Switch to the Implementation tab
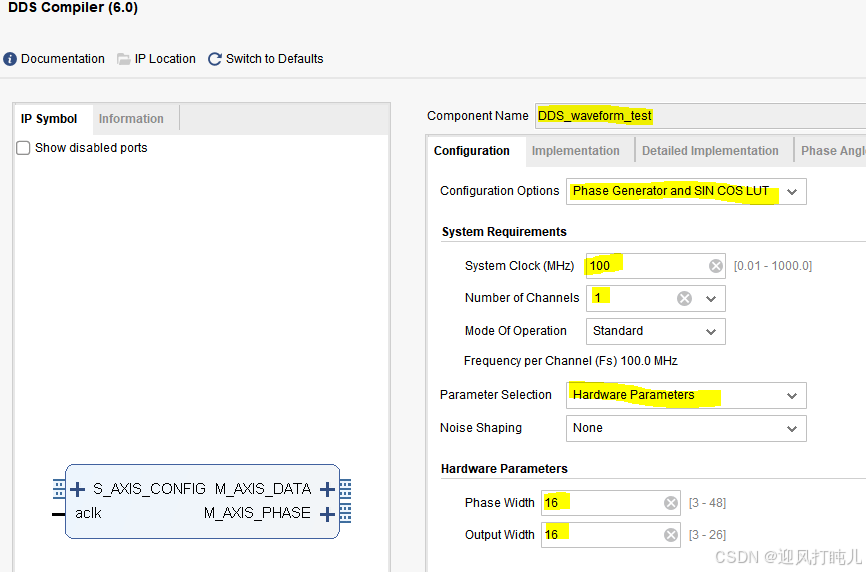 click(x=575, y=151)
